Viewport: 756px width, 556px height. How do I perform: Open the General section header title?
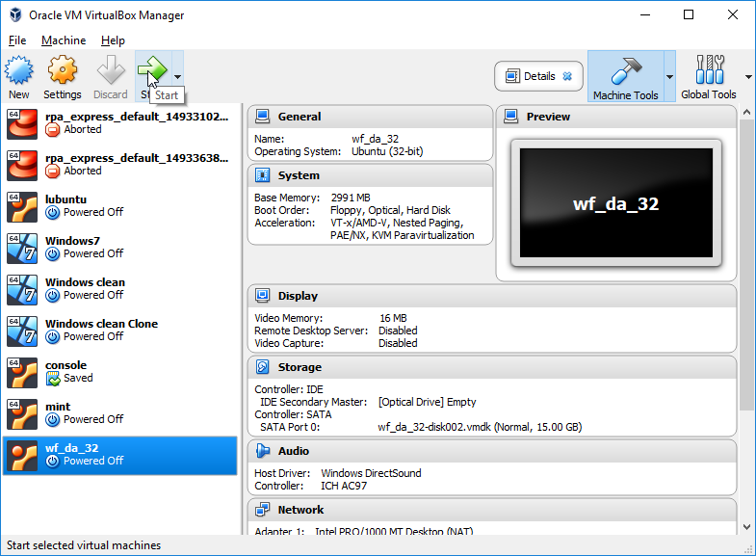(x=300, y=117)
